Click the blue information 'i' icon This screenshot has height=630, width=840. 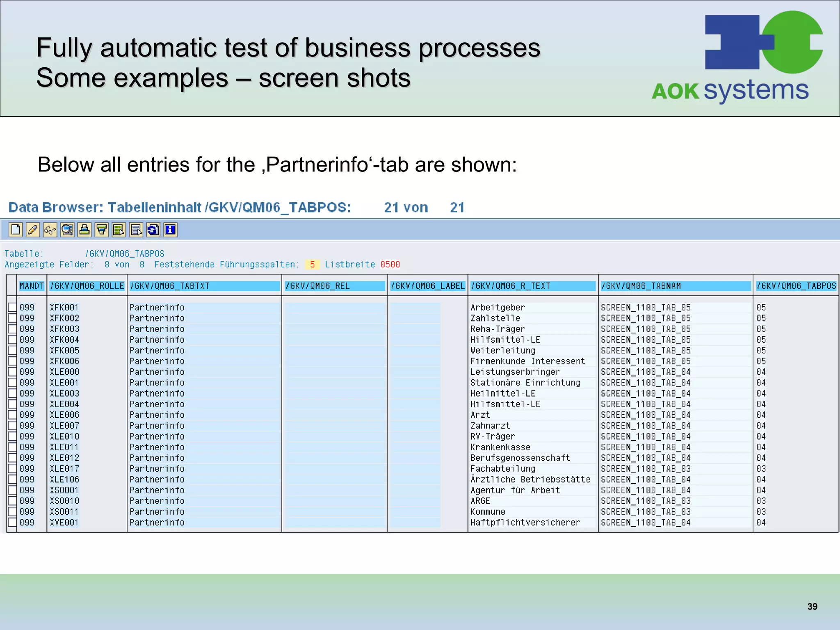170,230
